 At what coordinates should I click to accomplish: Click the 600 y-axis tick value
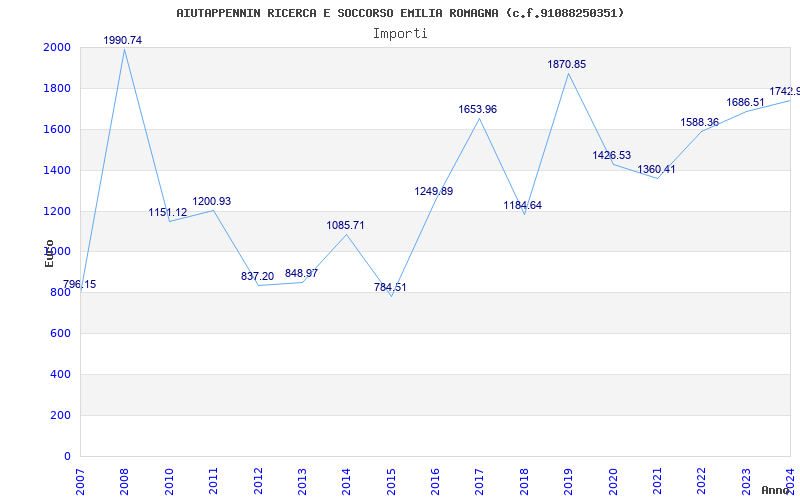tap(60, 334)
